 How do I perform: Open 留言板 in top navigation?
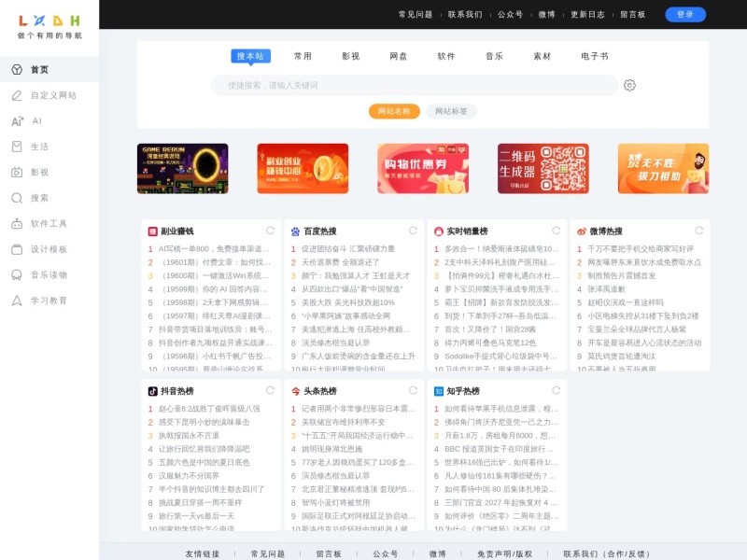click(x=633, y=14)
